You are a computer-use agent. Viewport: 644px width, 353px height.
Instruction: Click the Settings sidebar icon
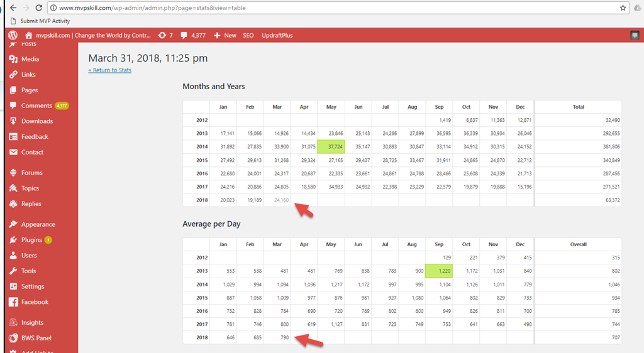pos(13,286)
